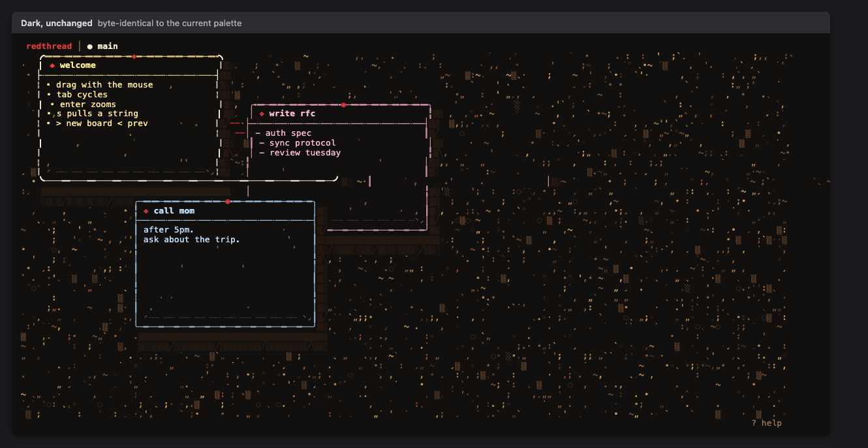Click the red pin on call mom card
Screen dimensions: 868x448
tap(228, 202)
